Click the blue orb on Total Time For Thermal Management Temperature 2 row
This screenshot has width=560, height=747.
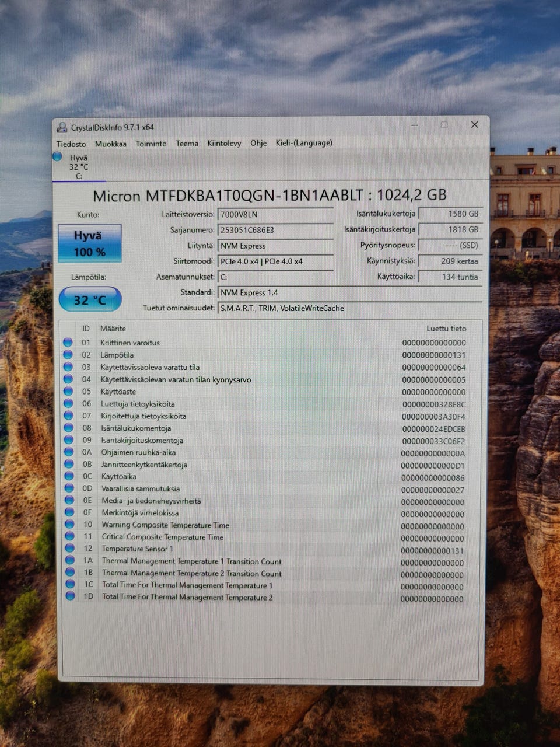71,596
